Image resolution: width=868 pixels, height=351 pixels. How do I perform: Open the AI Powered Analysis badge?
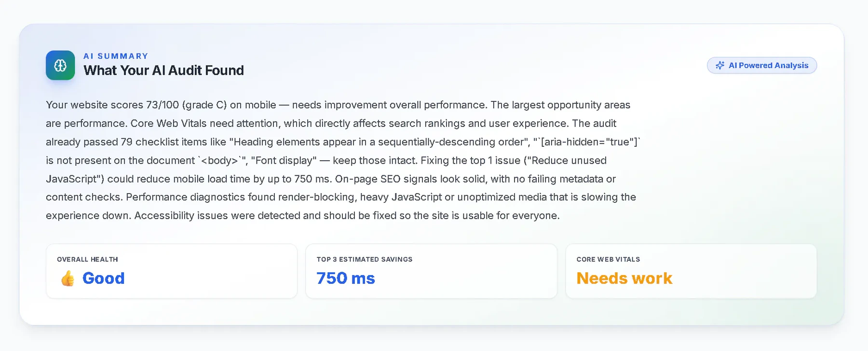tap(761, 65)
